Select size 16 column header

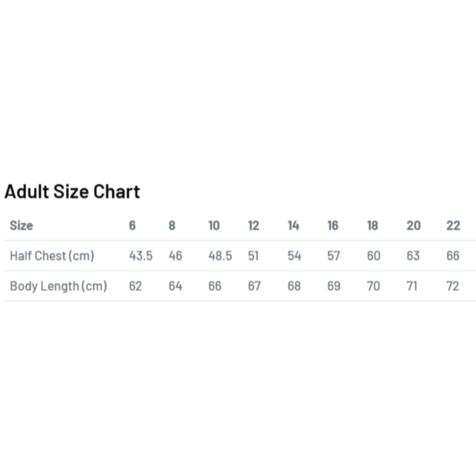[x=333, y=226]
